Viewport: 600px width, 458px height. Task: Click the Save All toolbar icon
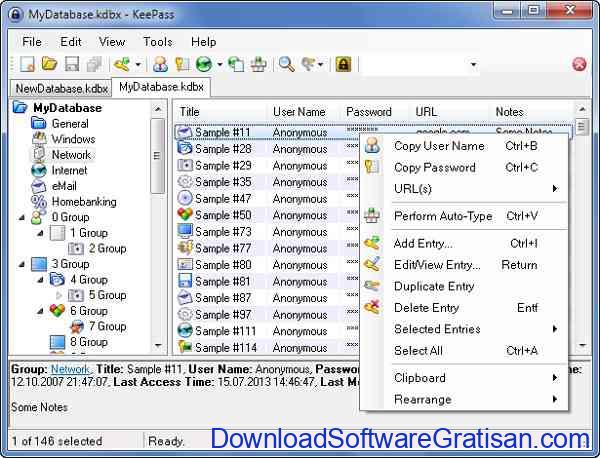point(94,64)
